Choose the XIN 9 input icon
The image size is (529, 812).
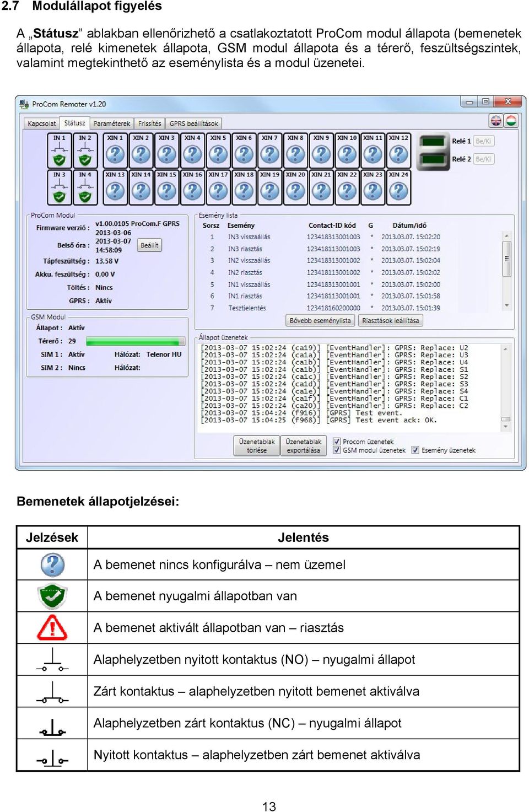[321, 150]
